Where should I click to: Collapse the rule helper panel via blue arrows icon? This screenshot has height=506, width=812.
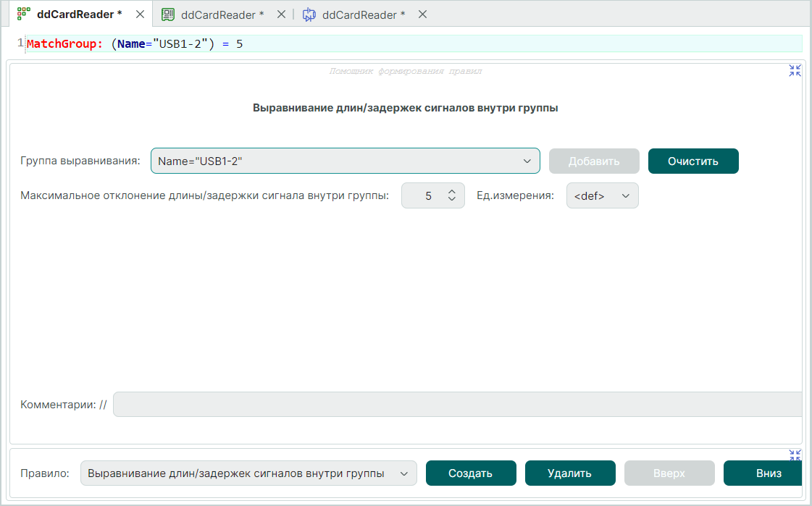click(795, 70)
